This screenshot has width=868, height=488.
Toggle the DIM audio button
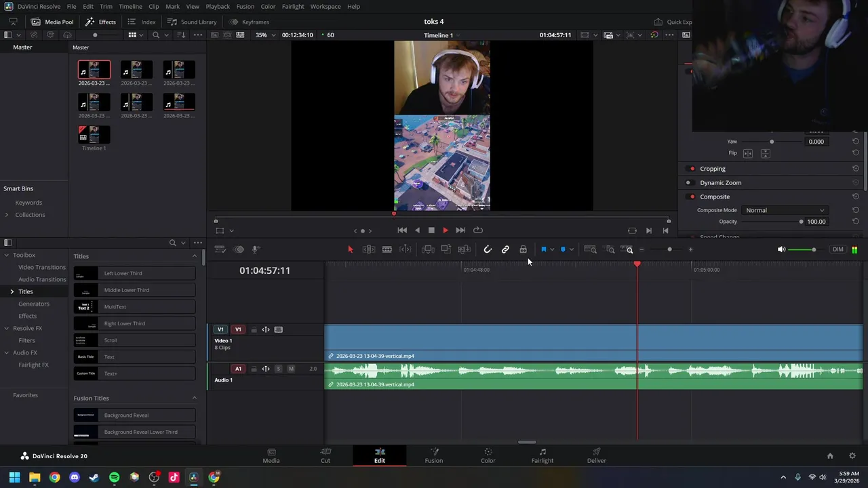[x=838, y=249]
